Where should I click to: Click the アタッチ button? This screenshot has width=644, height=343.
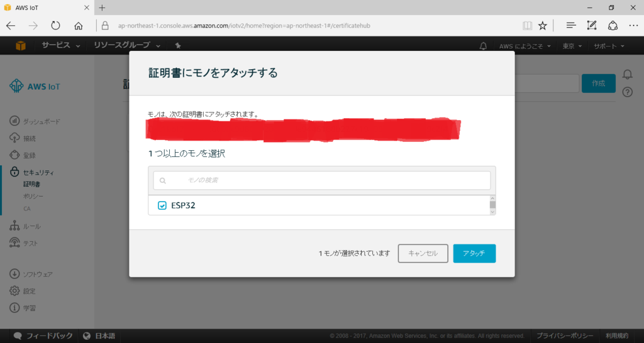click(x=474, y=254)
